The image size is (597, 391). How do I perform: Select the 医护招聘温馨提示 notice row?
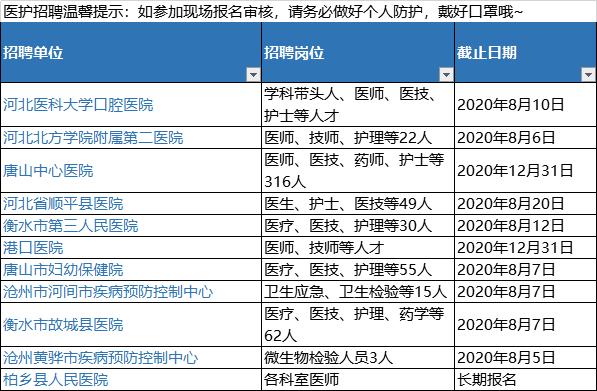298,11
